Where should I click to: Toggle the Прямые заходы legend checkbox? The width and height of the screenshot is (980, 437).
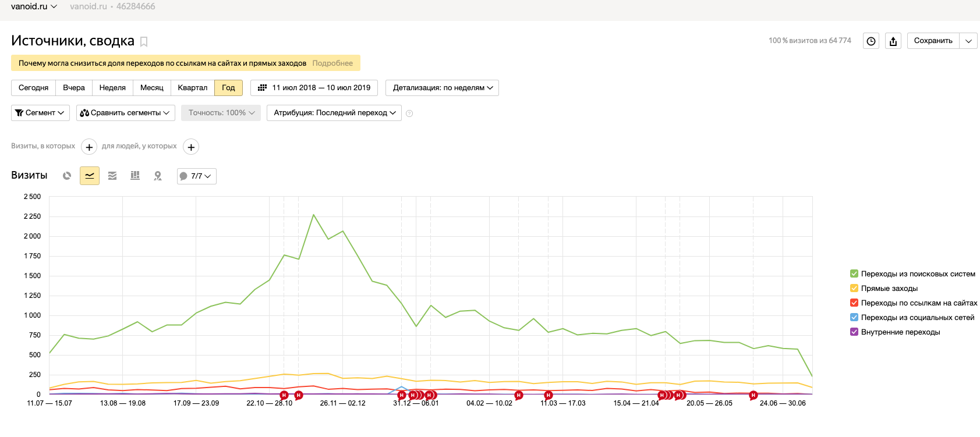point(854,288)
